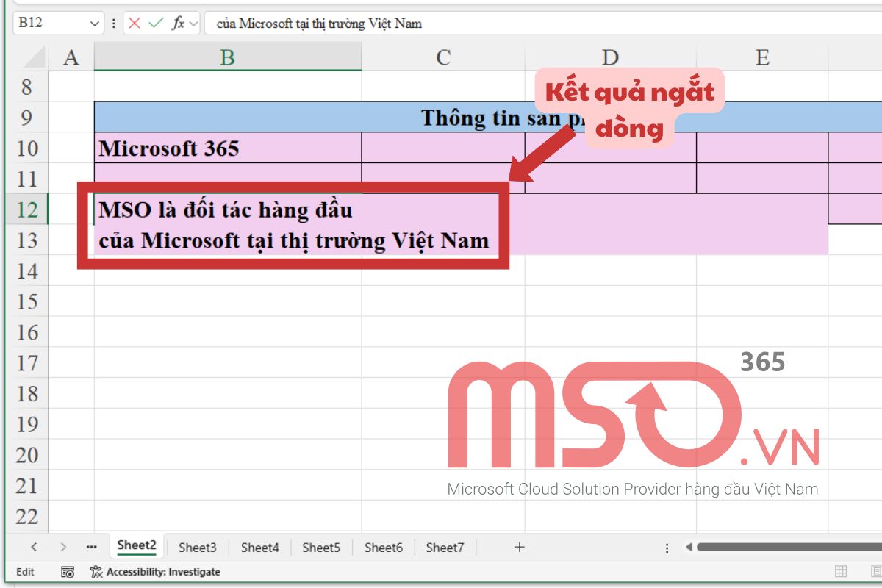Cancel the formula bar entry
This screenshot has height=588, width=882.
(135, 24)
